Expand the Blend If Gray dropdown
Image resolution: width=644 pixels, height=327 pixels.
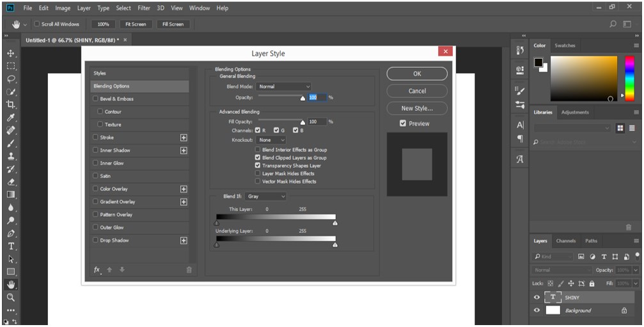(x=266, y=196)
